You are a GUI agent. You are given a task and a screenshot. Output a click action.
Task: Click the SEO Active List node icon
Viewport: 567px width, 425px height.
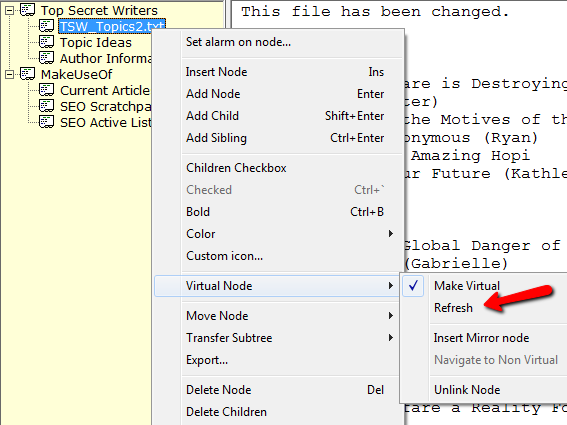coord(47,122)
